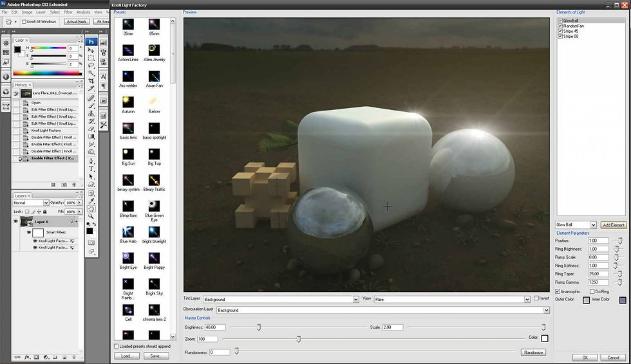The width and height of the screenshot is (631, 364).
Task: Uncheck the Stripe 00 element checkbox
Action: click(x=560, y=36)
